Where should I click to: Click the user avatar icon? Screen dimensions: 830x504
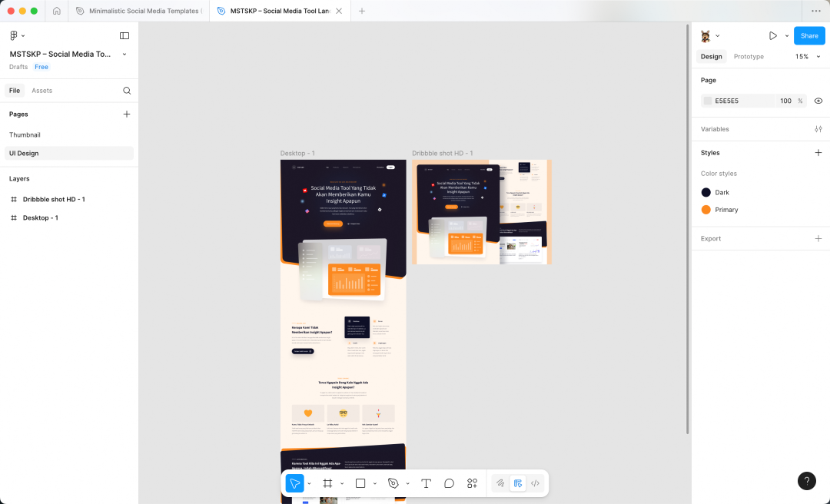705,35
